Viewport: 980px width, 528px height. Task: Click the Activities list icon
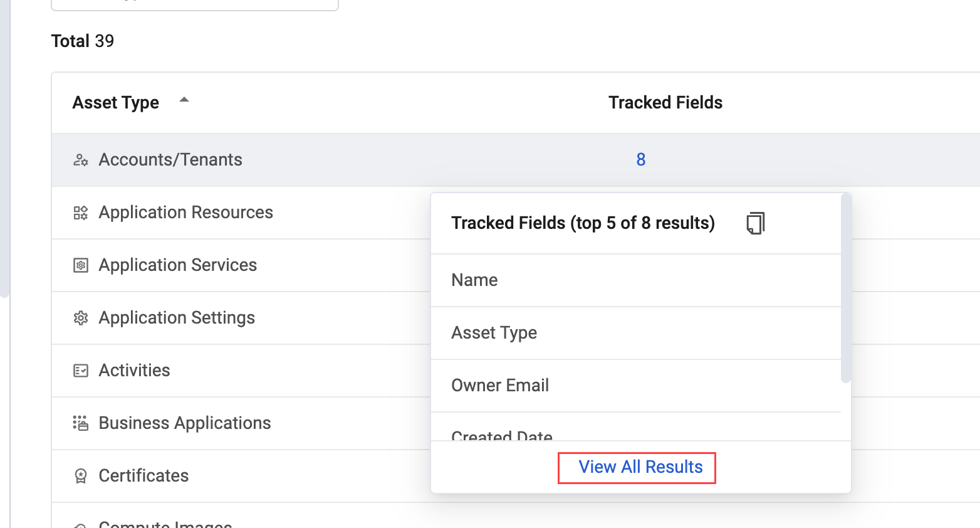click(80, 371)
